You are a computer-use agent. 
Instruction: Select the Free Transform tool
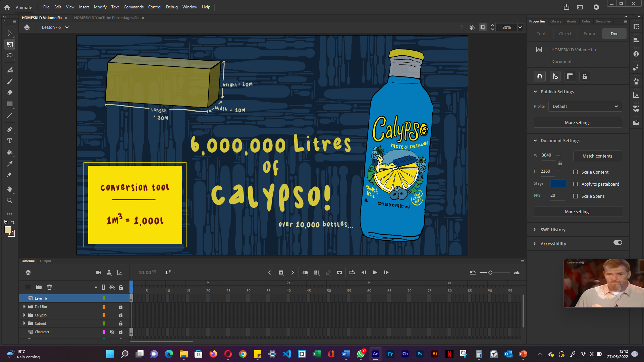click(10, 44)
